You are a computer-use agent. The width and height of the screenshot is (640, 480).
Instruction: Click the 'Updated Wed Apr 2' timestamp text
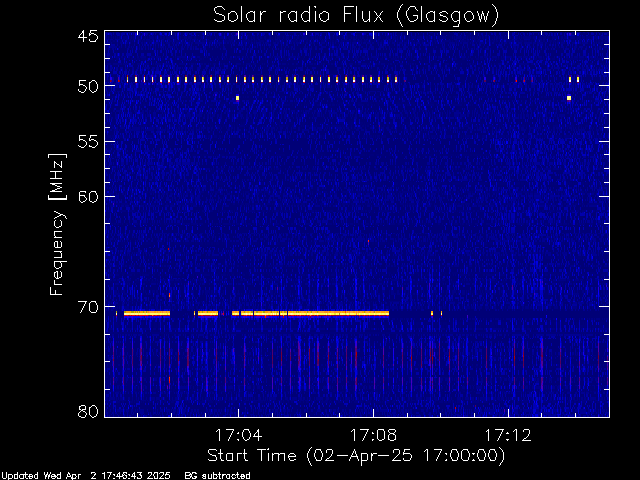(86, 476)
